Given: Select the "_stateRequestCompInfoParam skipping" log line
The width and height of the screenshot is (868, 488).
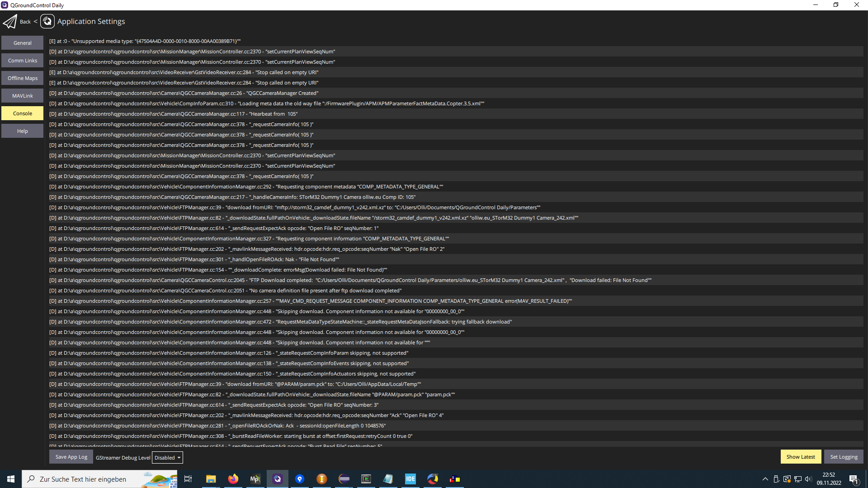Looking at the screenshot, I should click(456, 353).
